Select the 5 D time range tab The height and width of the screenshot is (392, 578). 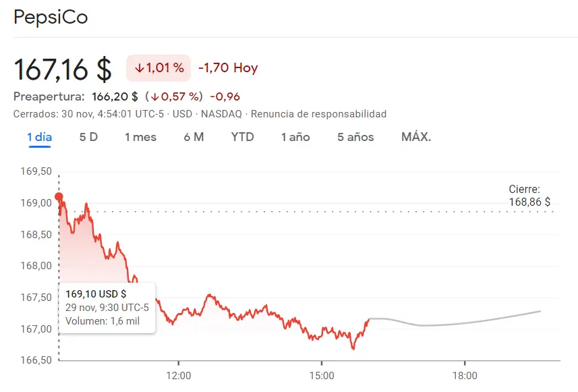[88, 137]
